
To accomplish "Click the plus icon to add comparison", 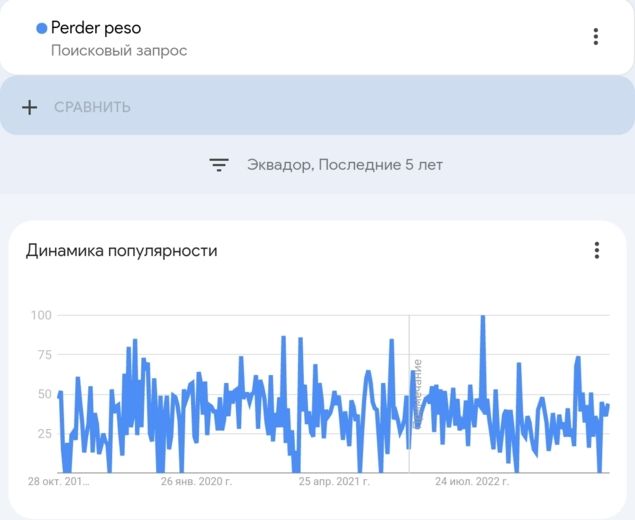I will pyautogui.click(x=30, y=107).
